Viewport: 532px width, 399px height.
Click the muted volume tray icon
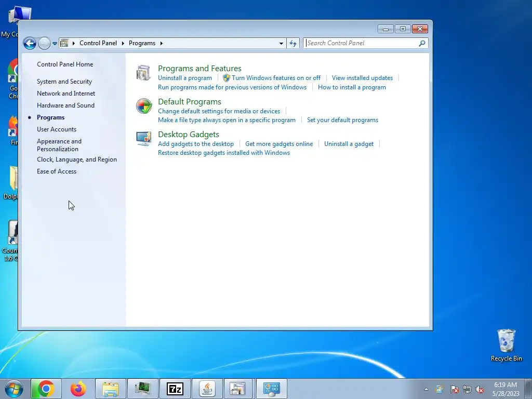480,389
